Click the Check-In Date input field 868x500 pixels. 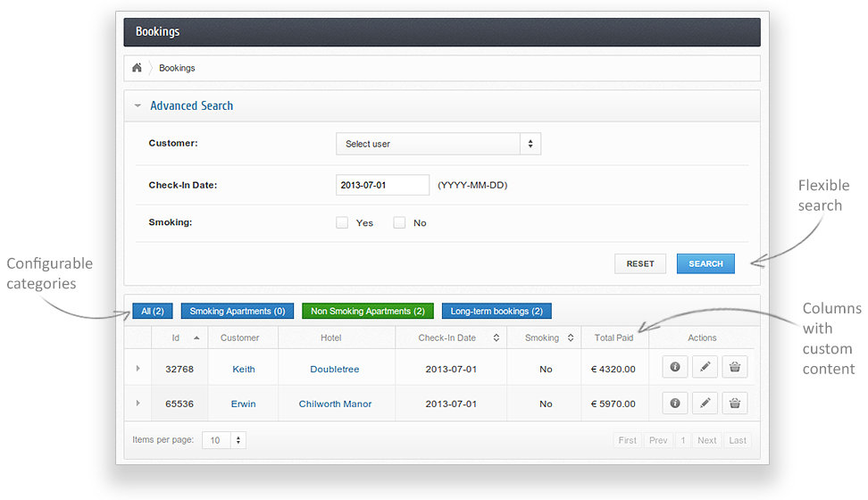[x=382, y=185]
